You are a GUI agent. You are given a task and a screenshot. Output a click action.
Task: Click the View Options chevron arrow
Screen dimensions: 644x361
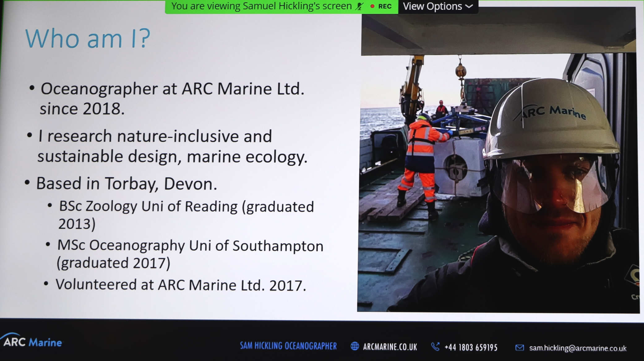469,7
